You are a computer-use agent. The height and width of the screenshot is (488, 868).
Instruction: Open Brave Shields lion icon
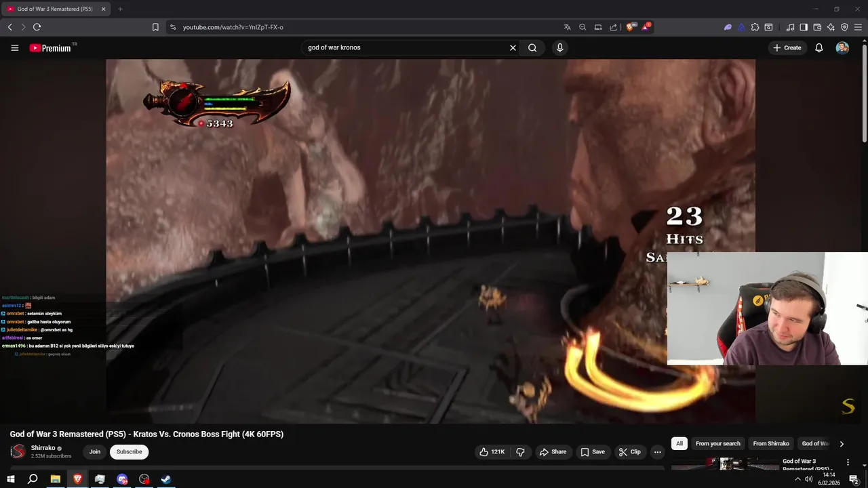[x=631, y=27]
